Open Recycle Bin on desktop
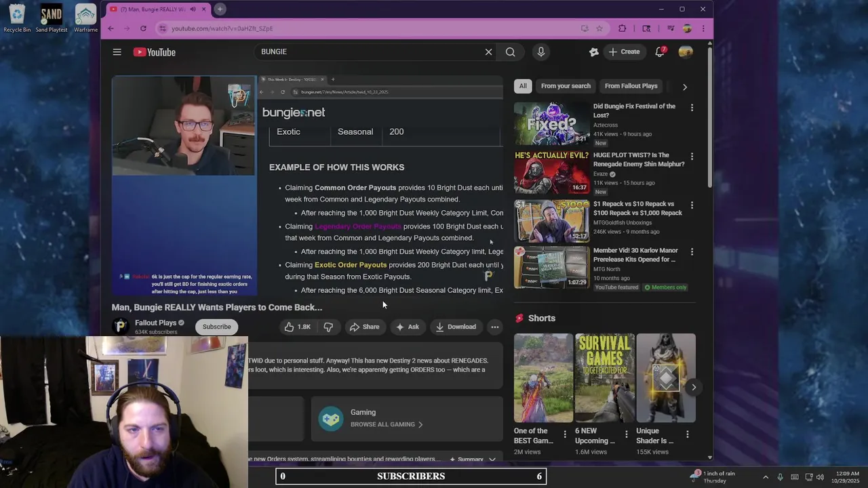868x488 pixels. click(x=17, y=19)
